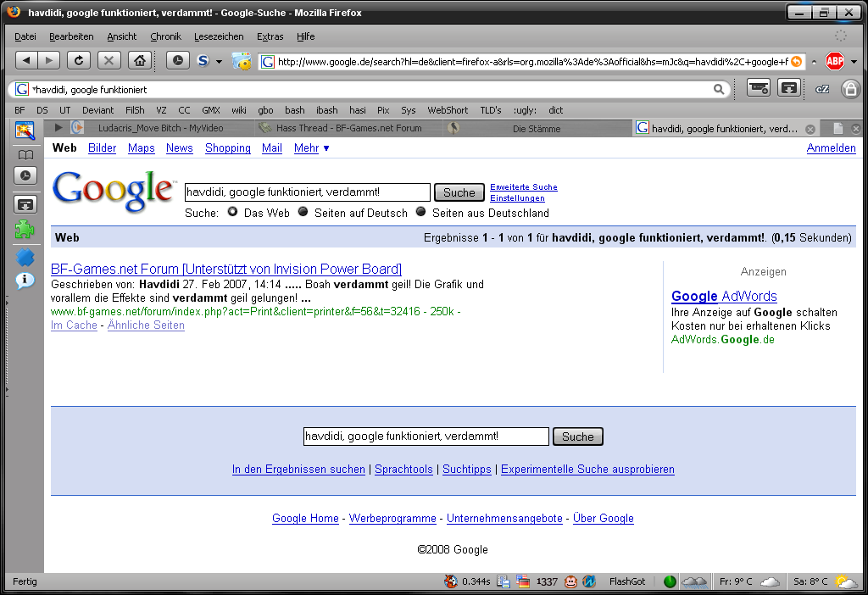Open the 'Im Cache' link
The height and width of the screenshot is (595, 868).
(75, 325)
